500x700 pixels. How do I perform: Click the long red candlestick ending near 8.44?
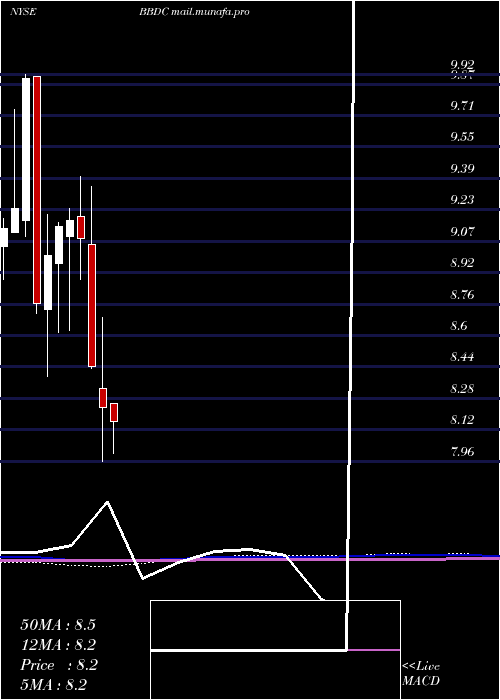pos(92,305)
